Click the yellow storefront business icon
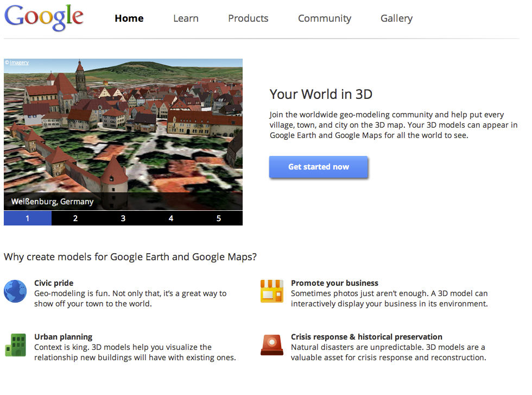Image resolution: width=532 pixels, height=395 pixels. (x=272, y=291)
